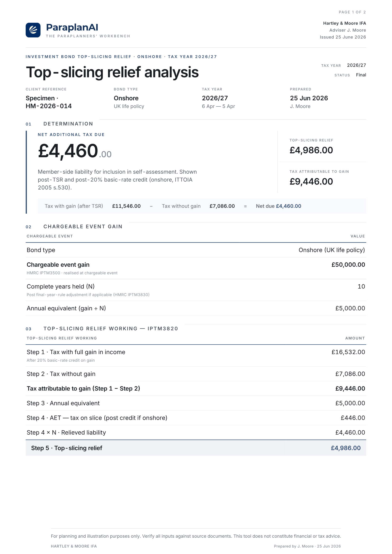Click the ParaplanAI brand name text
The width and height of the screenshot is (392, 554).
(72, 27)
